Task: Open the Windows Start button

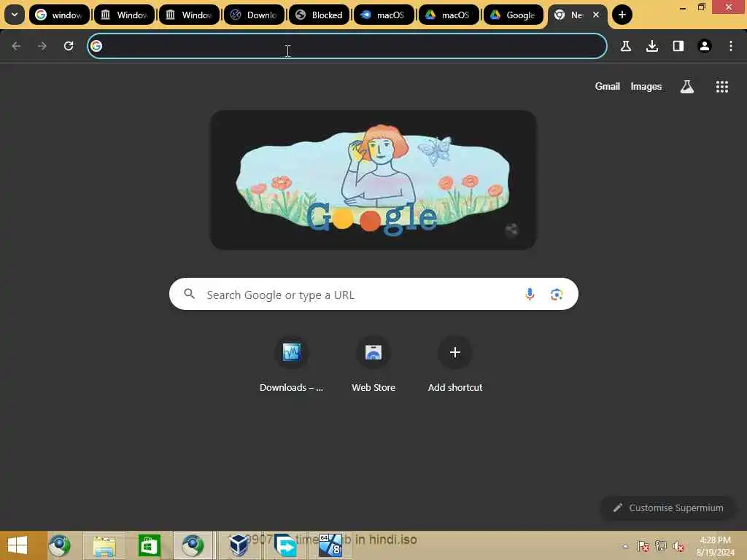Action: point(18,545)
